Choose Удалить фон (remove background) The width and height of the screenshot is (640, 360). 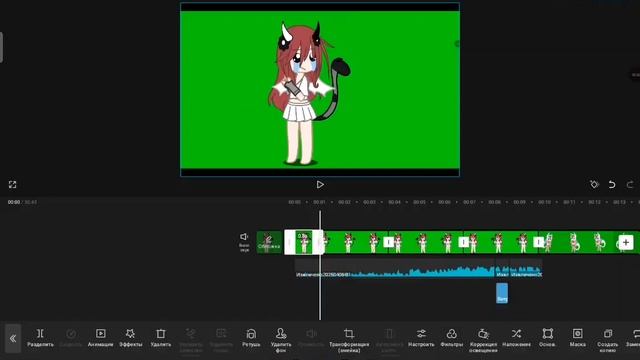[x=281, y=340]
